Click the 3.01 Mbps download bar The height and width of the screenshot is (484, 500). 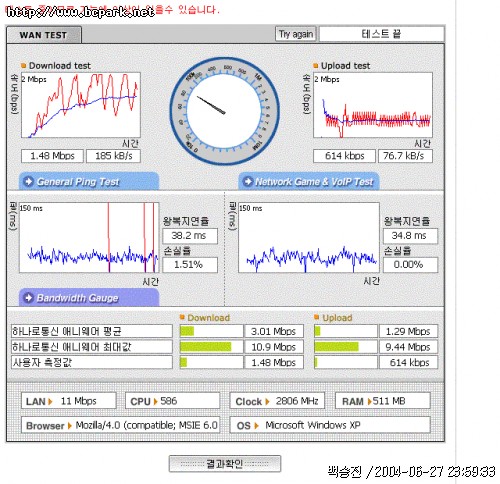[211, 331]
